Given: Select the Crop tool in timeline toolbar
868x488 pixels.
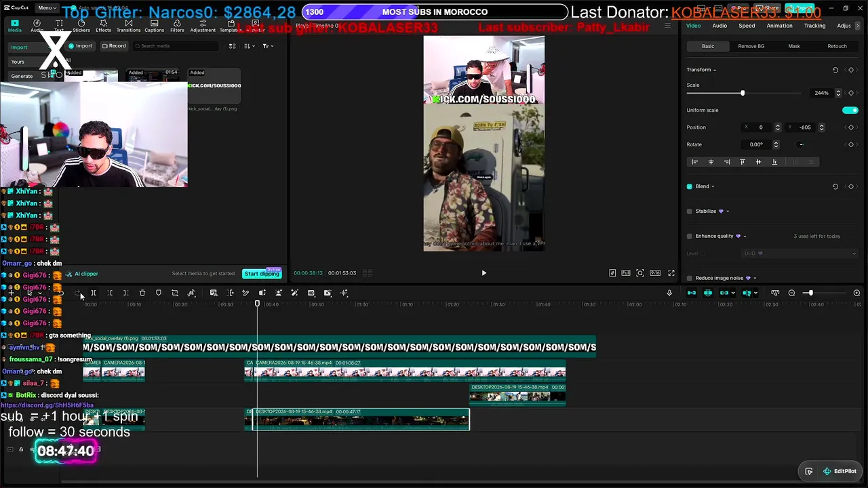Looking at the screenshot, I should (175, 293).
